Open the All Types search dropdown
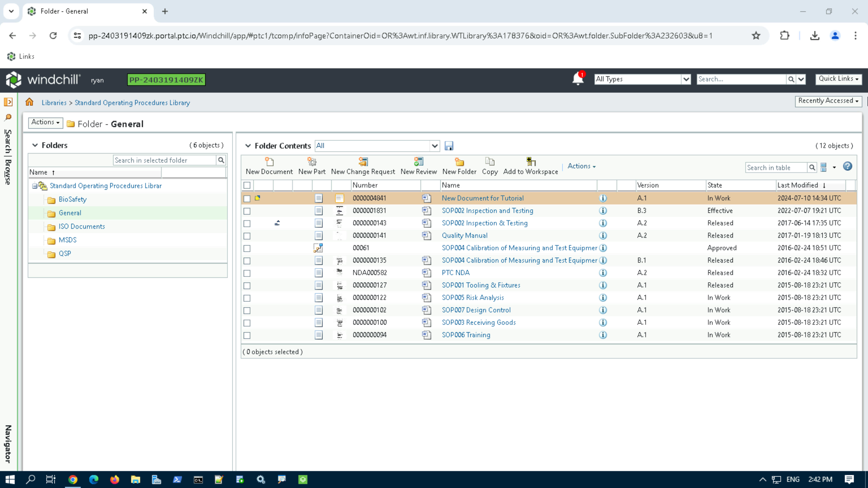The height and width of the screenshot is (488, 868). click(686, 79)
